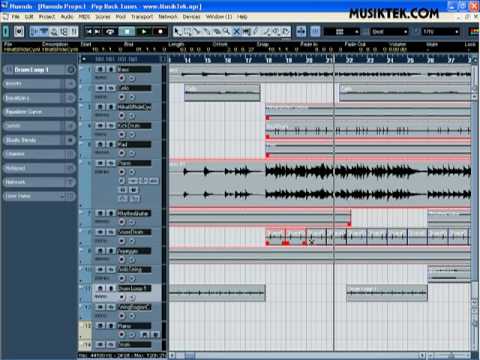
Task: Open the MIDI menu
Action: click(84, 16)
